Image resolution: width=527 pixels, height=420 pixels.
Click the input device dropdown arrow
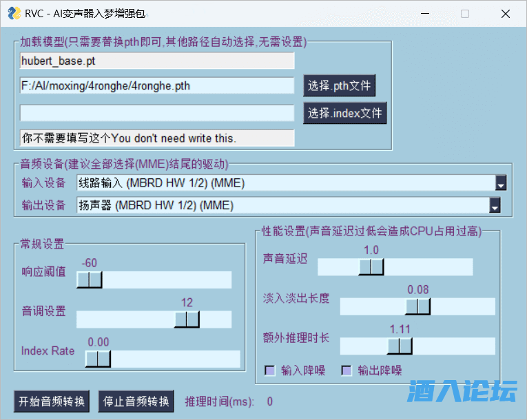501,182
